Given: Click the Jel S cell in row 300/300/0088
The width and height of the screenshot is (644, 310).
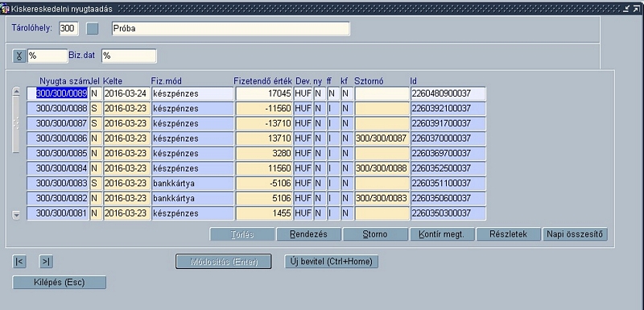Looking at the screenshot, I should click(96, 109).
